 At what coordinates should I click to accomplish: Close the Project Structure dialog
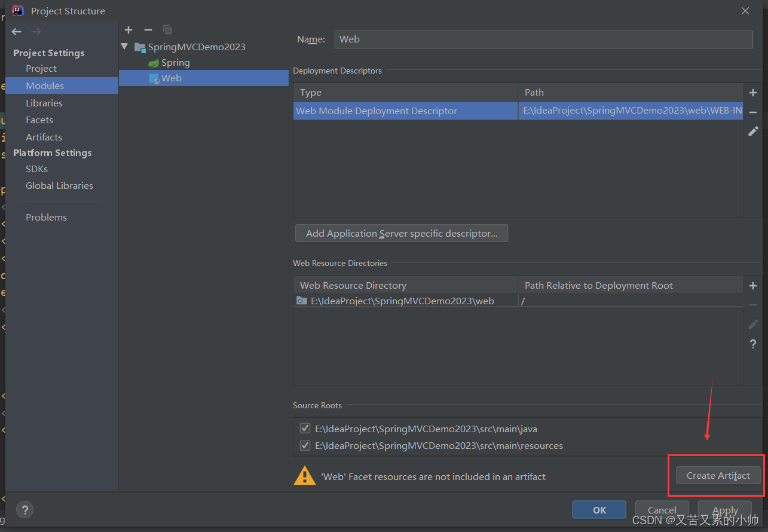point(745,11)
